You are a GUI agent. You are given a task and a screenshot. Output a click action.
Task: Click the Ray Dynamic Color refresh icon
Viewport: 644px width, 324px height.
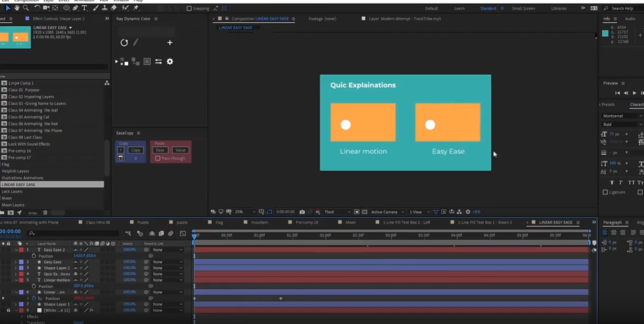(x=124, y=43)
